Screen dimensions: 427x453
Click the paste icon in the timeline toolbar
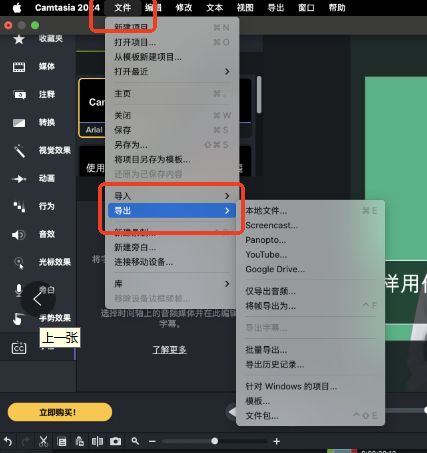(80, 441)
